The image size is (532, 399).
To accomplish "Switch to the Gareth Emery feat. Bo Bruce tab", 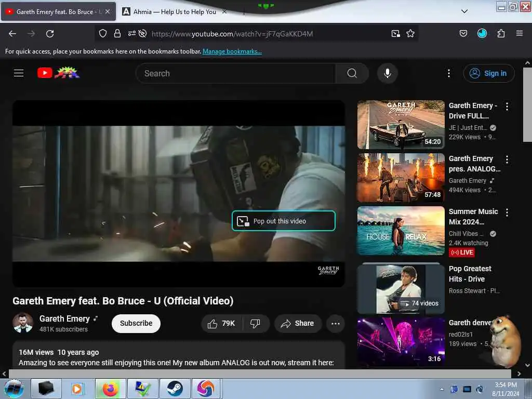I will pyautogui.click(x=58, y=11).
